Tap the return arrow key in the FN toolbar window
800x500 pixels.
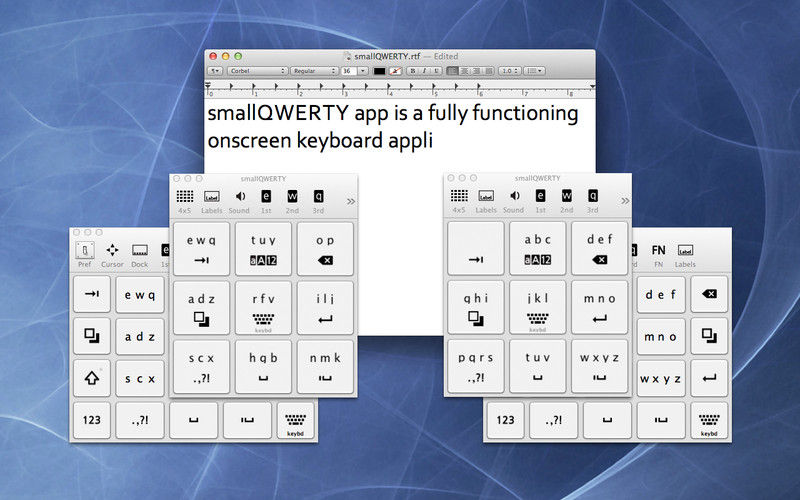709,378
